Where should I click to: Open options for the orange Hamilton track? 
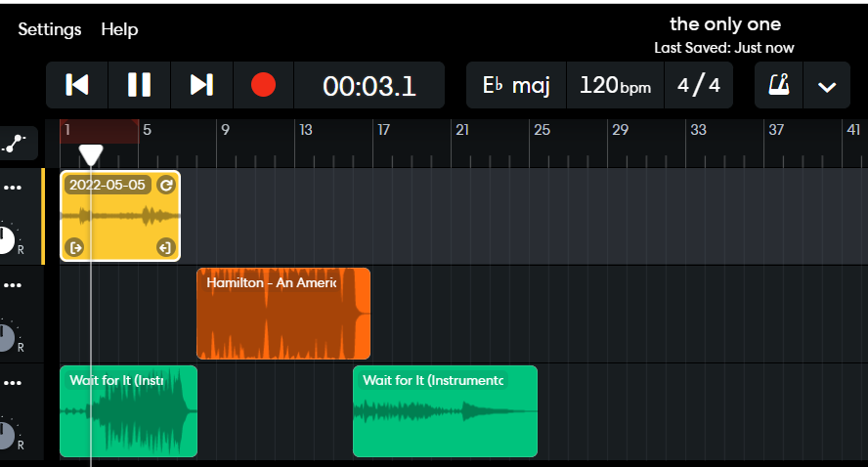point(13,285)
